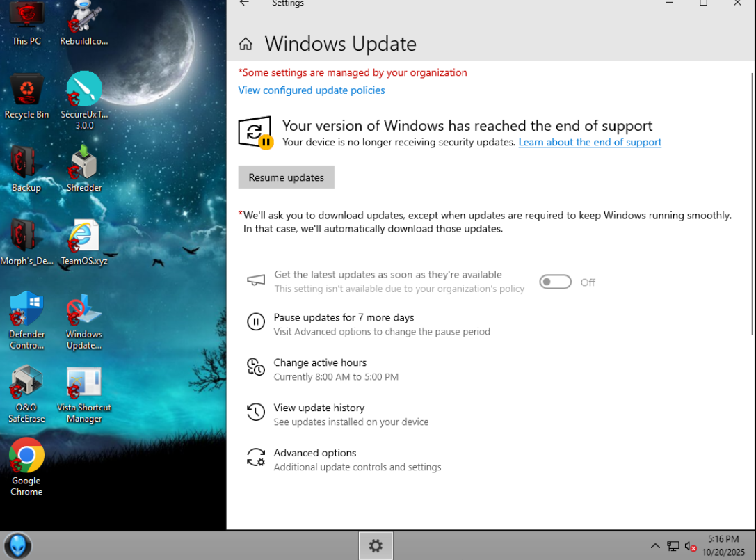The height and width of the screenshot is (560, 756).
Task: Open the RebuildIconCache desktop shortcut
Action: pos(84,23)
